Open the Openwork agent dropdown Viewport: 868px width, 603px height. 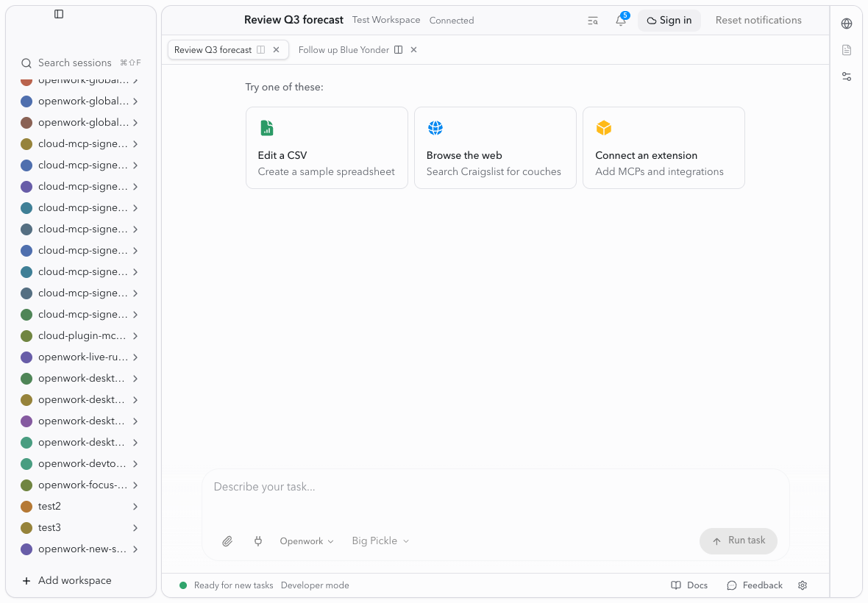pos(307,541)
